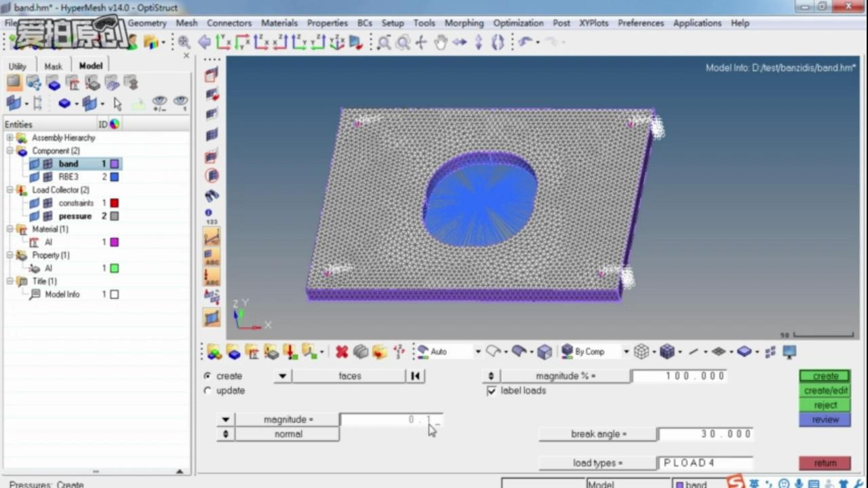The image size is (868, 488).
Task: Select the update radio button
Action: click(208, 390)
